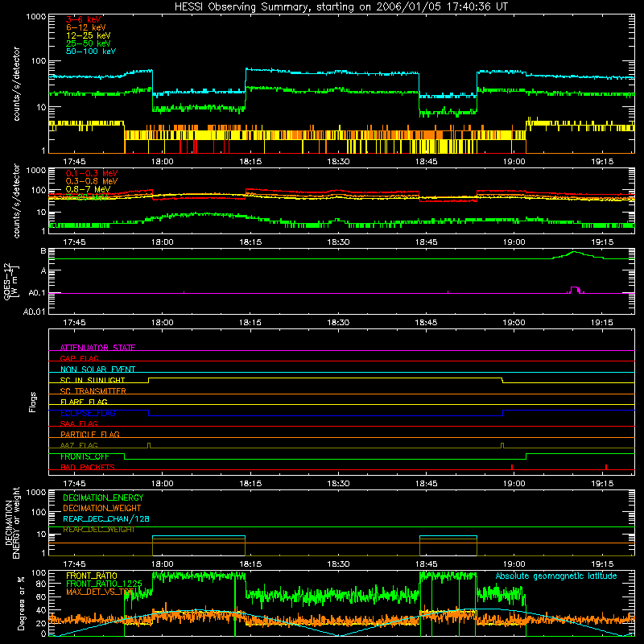
Task: Click the yellow '0.8-7 MeV' legend label
Action: point(88,189)
